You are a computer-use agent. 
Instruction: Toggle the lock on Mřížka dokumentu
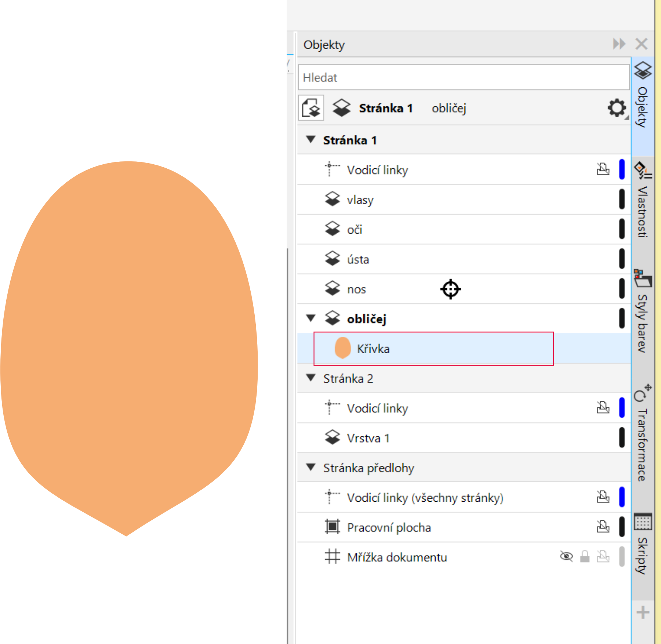coord(585,557)
